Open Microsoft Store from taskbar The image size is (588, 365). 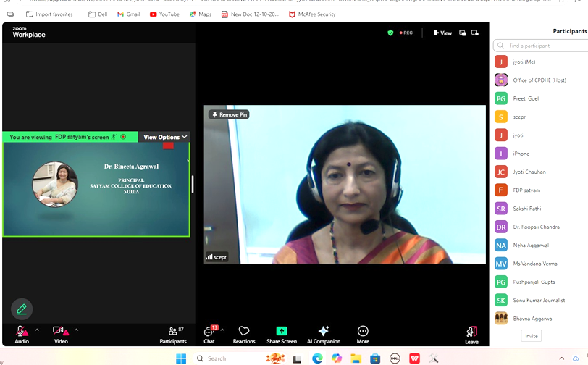point(375,358)
